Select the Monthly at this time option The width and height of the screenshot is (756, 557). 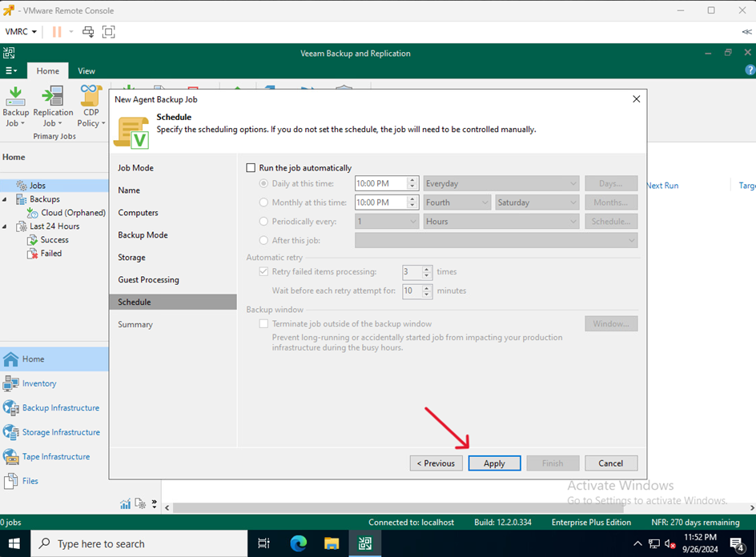[x=264, y=202]
